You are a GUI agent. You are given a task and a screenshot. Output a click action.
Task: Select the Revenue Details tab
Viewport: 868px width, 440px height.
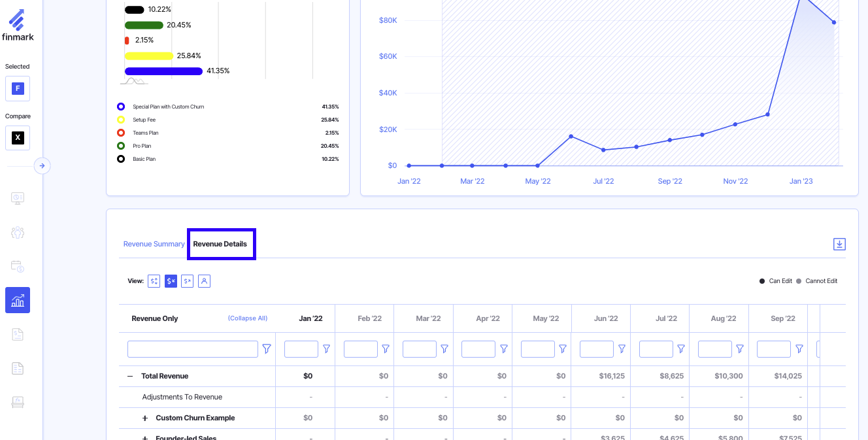[220, 244]
